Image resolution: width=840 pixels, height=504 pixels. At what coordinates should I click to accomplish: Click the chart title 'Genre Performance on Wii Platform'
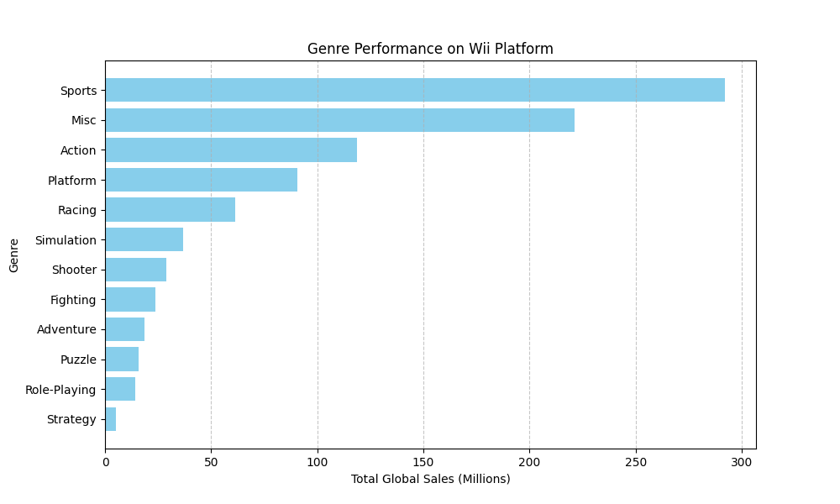click(x=430, y=49)
